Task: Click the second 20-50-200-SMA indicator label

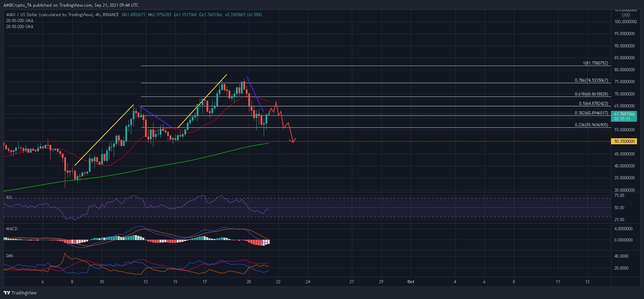Action: (20, 27)
